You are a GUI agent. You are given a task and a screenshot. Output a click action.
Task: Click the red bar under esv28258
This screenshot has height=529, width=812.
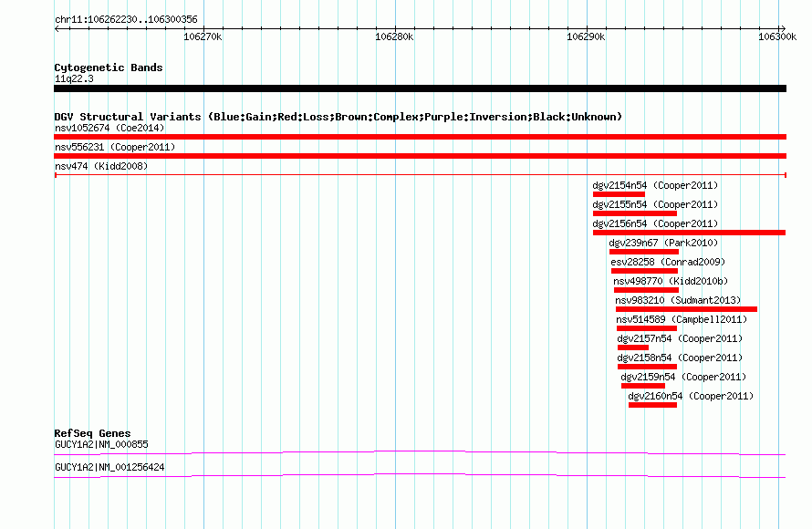tap(644, 271)
